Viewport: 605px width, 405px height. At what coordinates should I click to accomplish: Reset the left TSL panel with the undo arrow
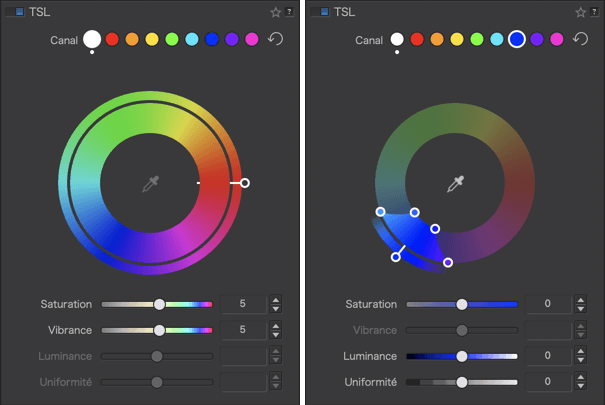click(x=276, y=39)
